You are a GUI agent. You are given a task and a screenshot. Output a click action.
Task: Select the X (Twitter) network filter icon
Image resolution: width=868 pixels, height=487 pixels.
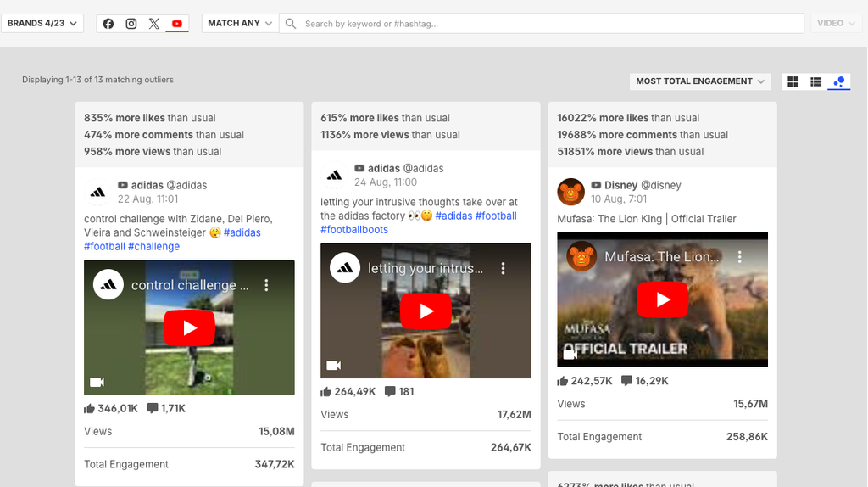154,24
